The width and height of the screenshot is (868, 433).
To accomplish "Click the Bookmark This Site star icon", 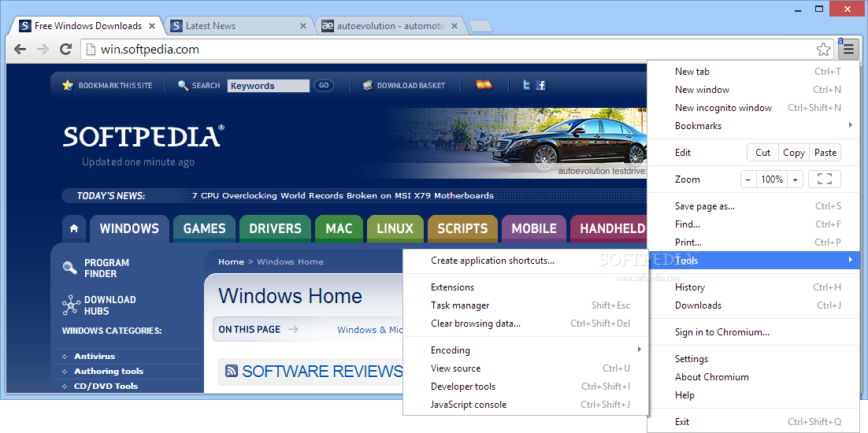I will point(68,85).
